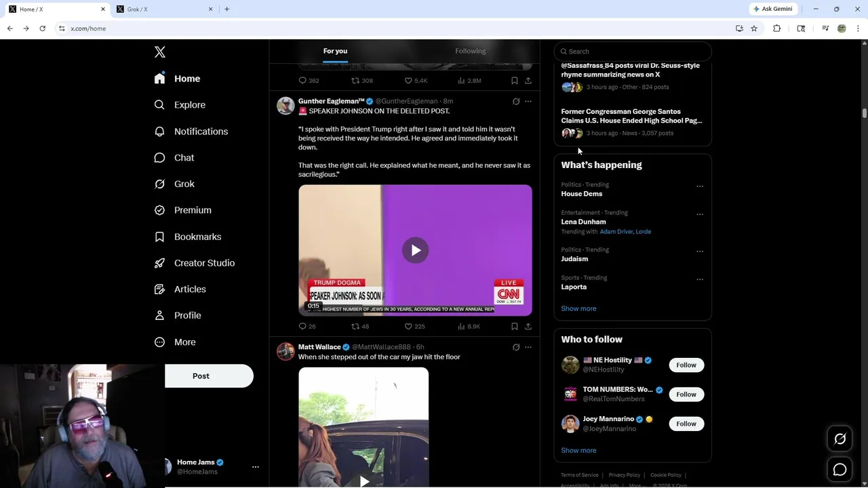868x488 pixels.
Task: Switch to the Following tab
Action: 471,51
